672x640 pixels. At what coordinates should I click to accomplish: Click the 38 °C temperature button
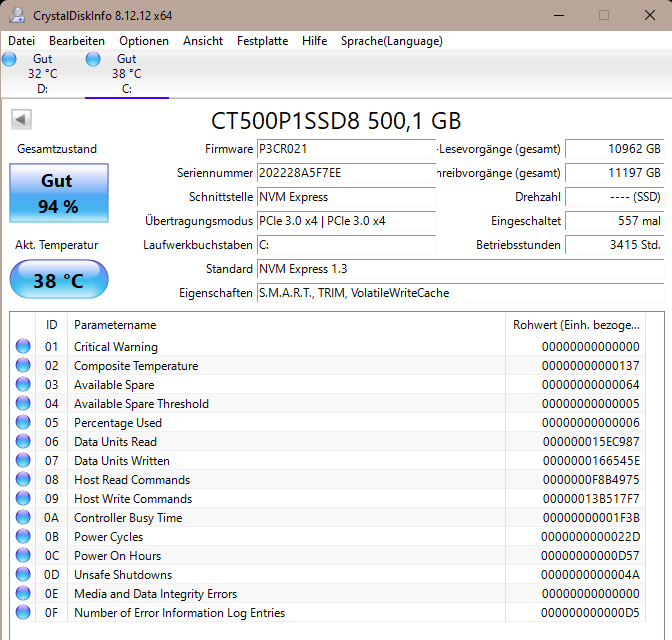(x=59, y=279)
